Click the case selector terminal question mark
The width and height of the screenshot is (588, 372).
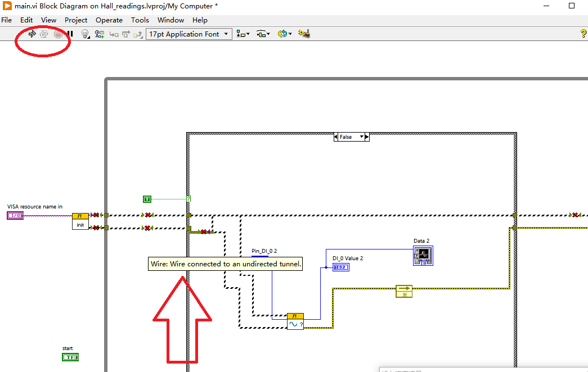pos(188,199)
